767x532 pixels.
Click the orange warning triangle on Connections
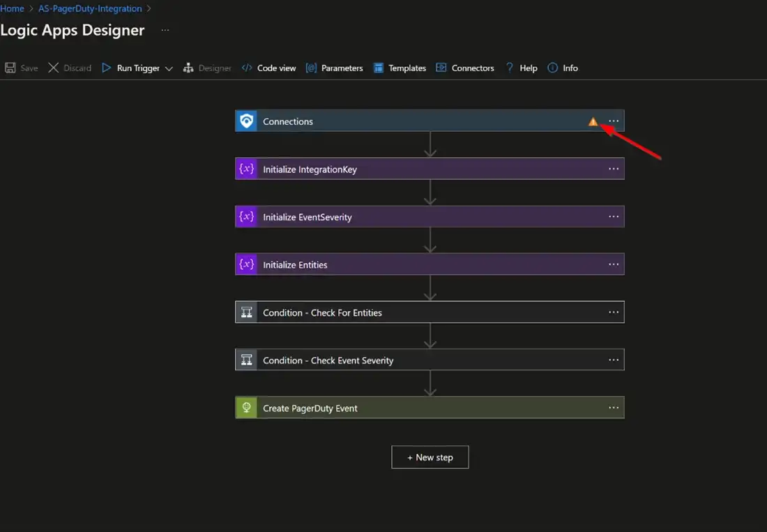pos(593,121)
